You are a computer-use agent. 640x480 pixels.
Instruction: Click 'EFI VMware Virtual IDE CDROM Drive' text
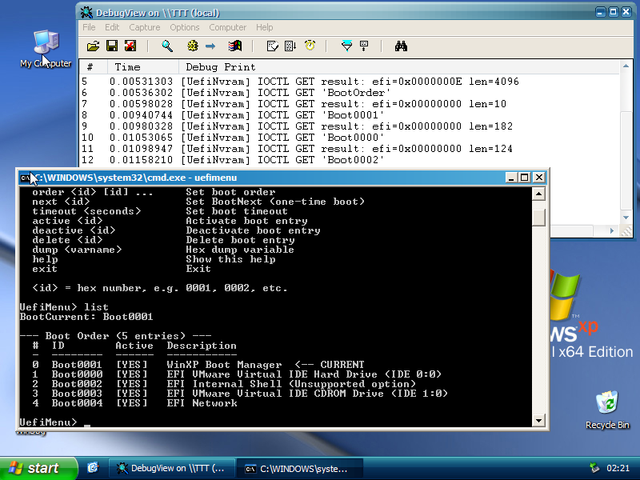[x=276, y=393]
